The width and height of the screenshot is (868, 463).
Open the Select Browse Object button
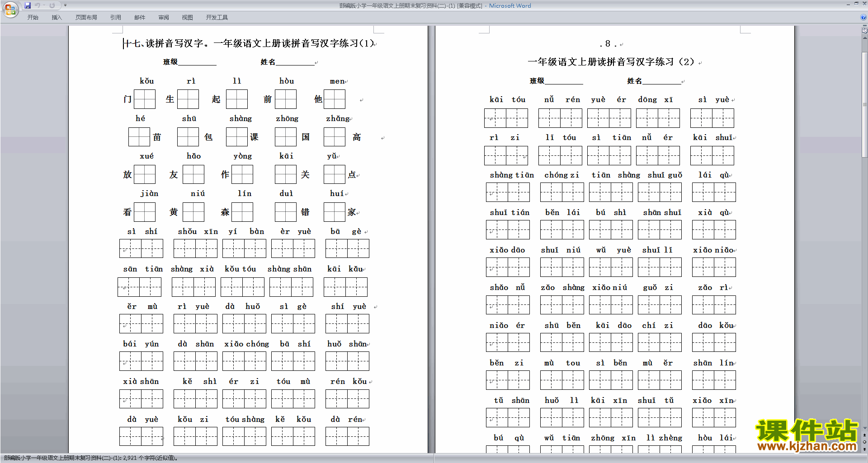coord(865,442)
